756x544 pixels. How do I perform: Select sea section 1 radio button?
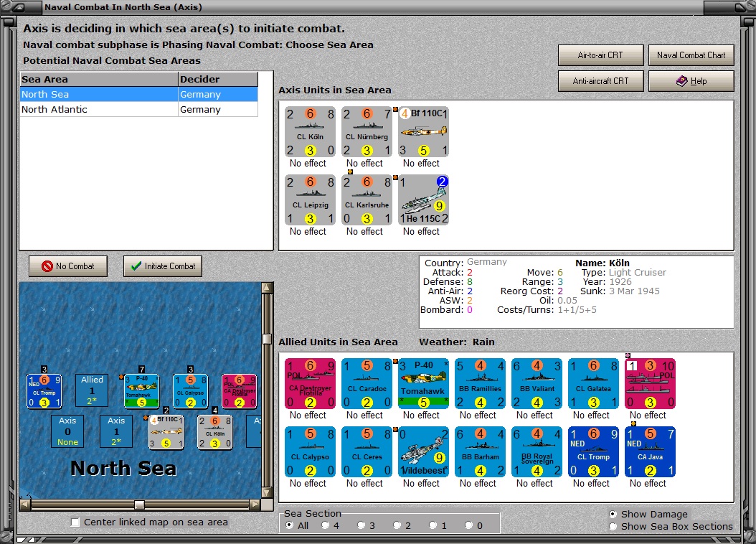(433, 525)
